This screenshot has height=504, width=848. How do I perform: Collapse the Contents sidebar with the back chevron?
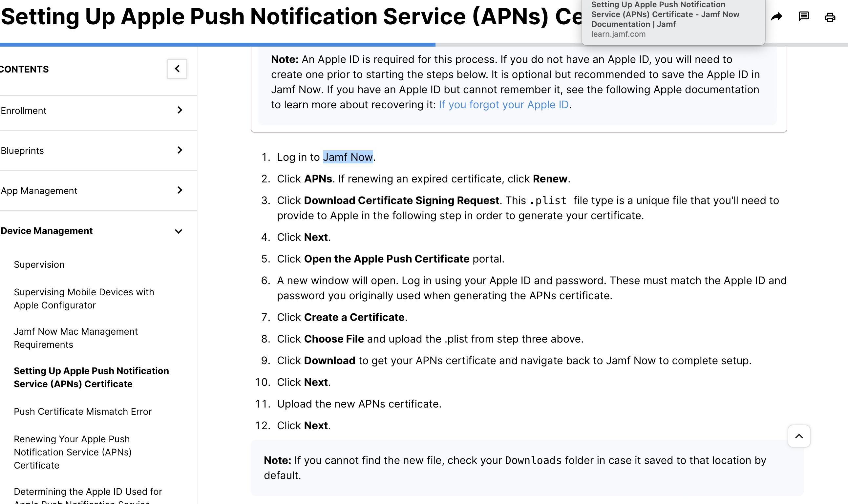(177, 69)
